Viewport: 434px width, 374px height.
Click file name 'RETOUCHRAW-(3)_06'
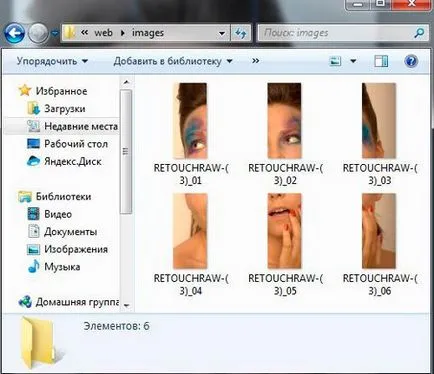click(380, 285)
